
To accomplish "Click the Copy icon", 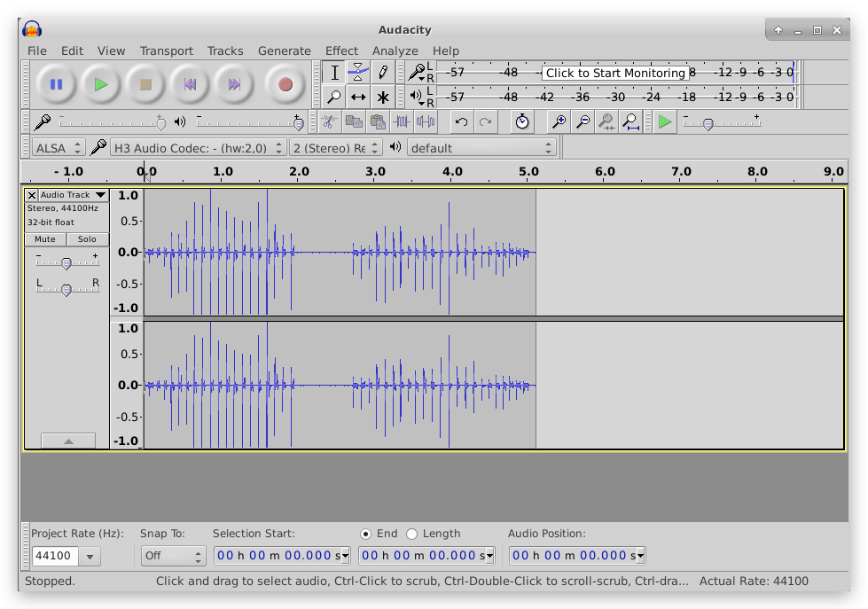I will pos(354,121).
